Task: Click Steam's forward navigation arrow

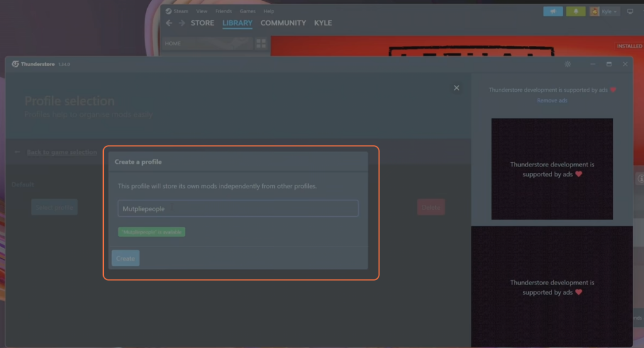Action: (182, 23)
